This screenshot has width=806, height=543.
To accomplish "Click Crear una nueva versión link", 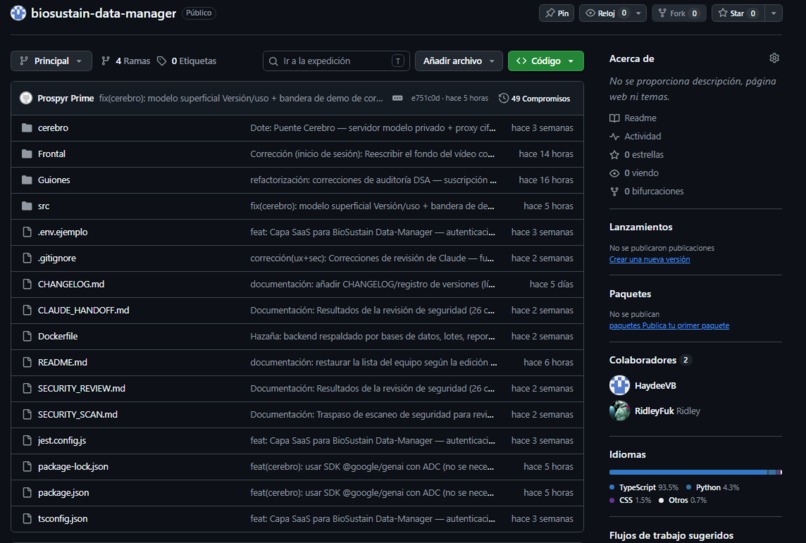I will click(x=649, y=259).
